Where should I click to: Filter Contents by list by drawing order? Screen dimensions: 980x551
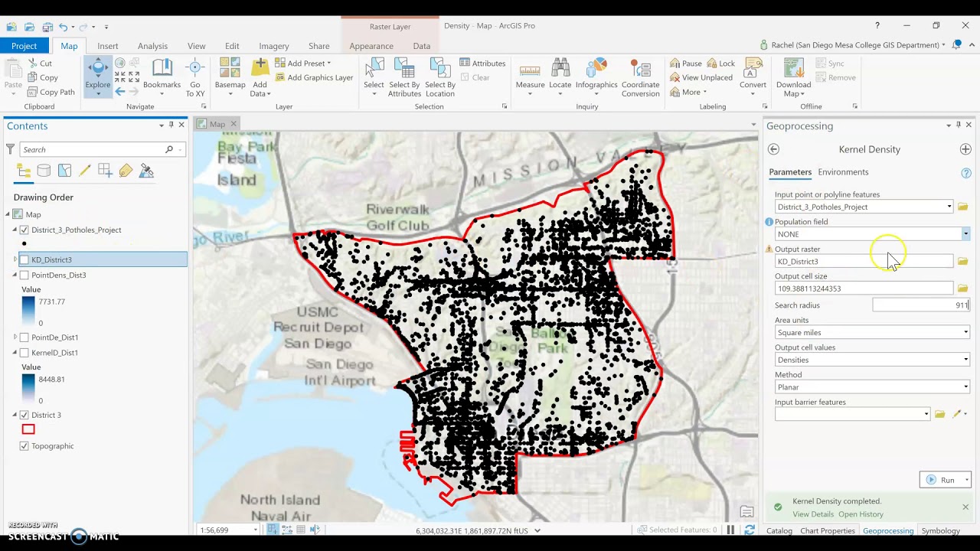24,171
